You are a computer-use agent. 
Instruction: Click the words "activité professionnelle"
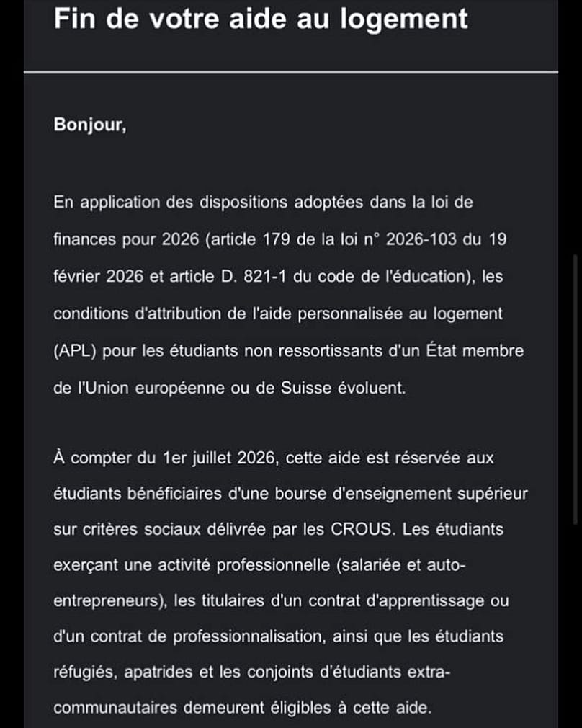(244, 565)
